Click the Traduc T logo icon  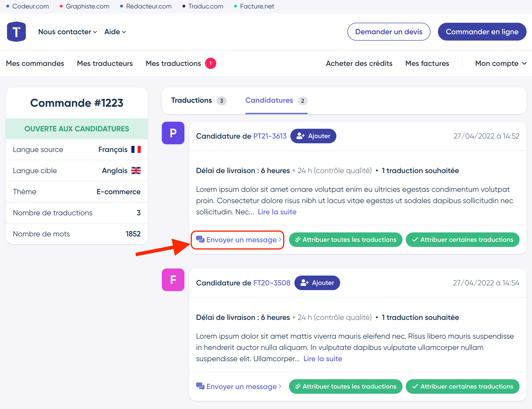click(16, 32)
